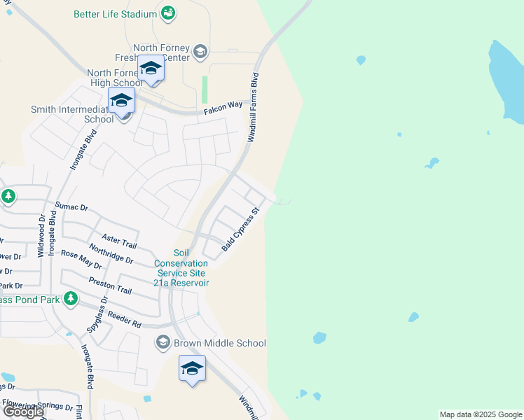Click the Soil Conservation Service Site 21a Reservoir label

(181, 268)
